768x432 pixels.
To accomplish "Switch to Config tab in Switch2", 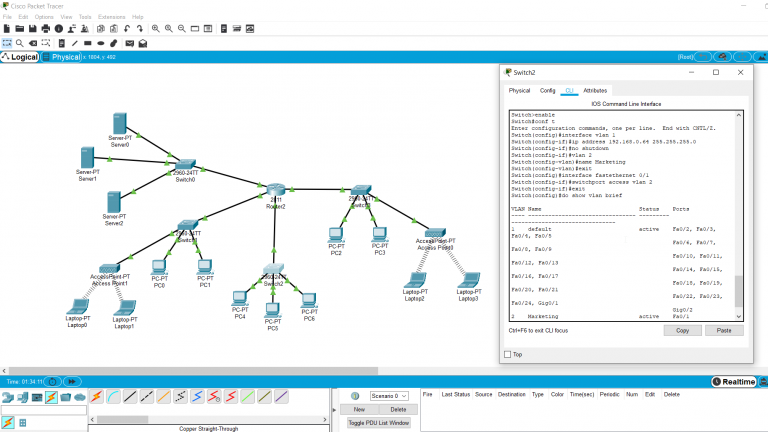I will pyautogui.click(x=548, y=91).
